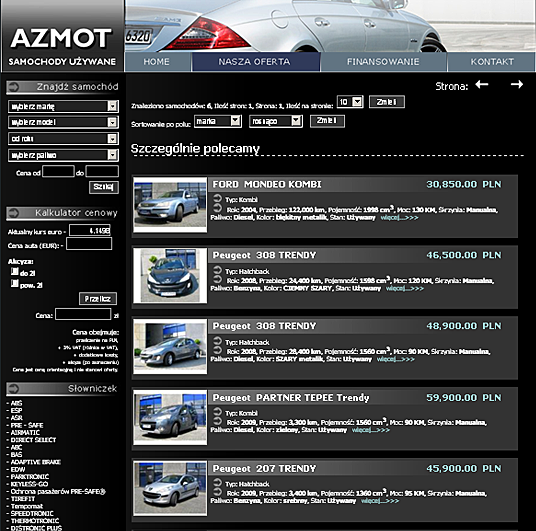The height and width of the screenshot is (531, 536).
Task: Open the sort order 'rosnąco' dropdown
Action: click(x=276, y=121)
